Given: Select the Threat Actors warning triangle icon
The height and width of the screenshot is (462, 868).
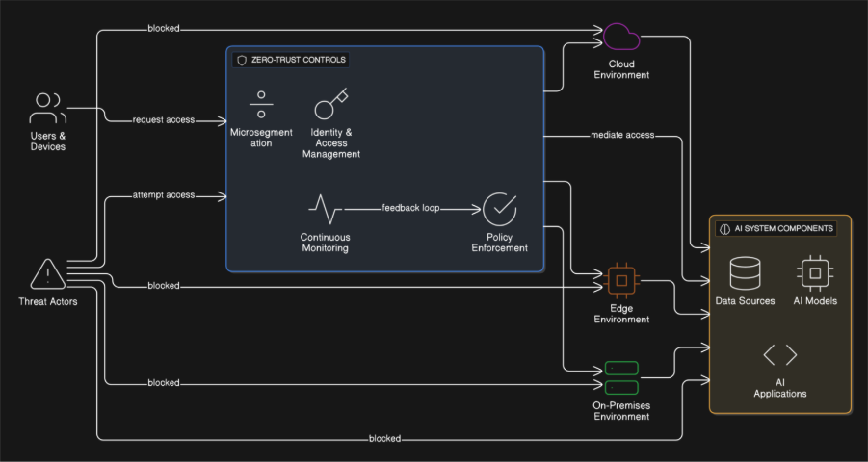Looking at the screenshot, I should 48,274.
